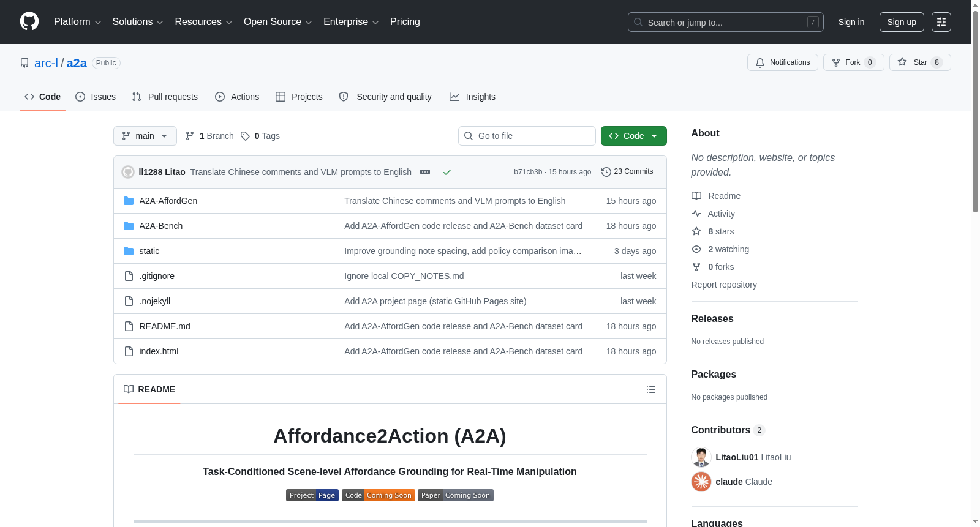Viewport: 980px width, 527px height.
Task: Expand the Enterprise menu
Action: 351,22
